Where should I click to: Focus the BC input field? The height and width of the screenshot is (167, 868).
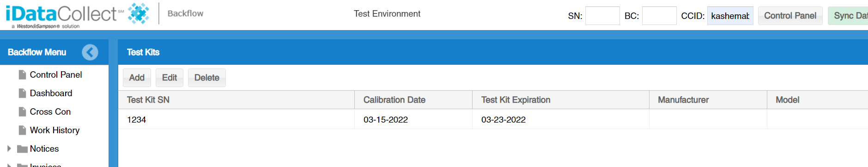tap(659, 16)
